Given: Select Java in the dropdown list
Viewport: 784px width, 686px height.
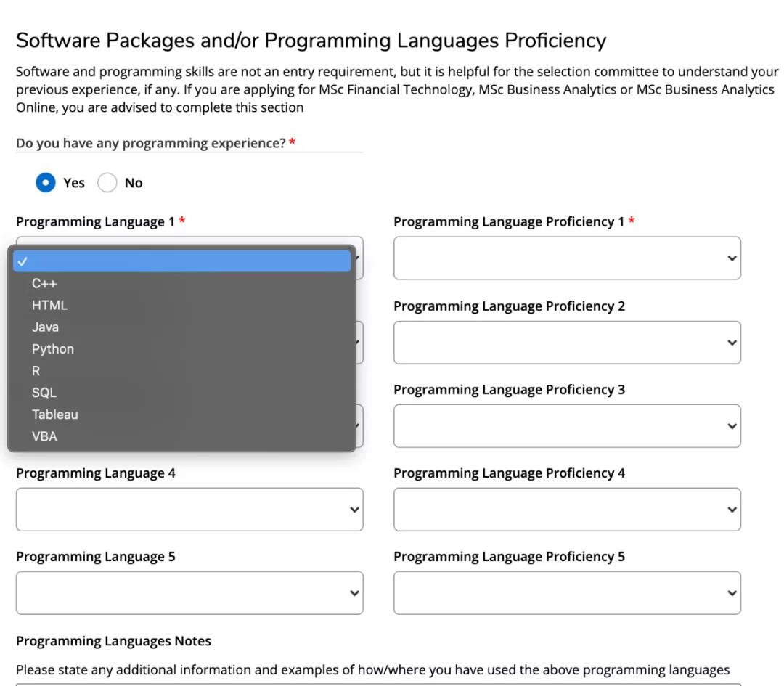Looking at the screenshot, I should point(45,327).
